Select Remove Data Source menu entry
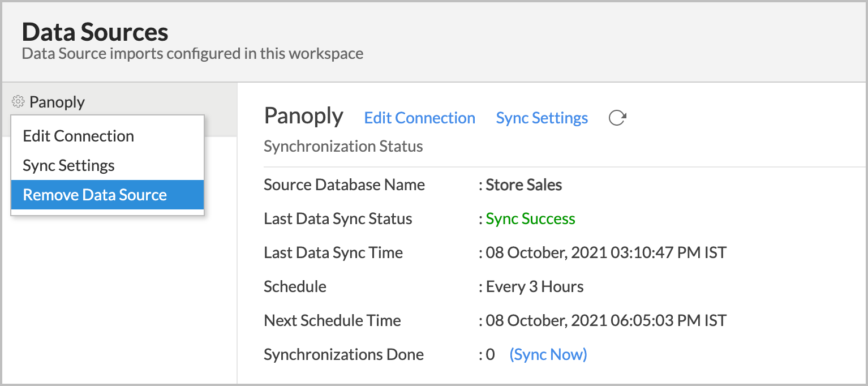 [x=108, y=195]
